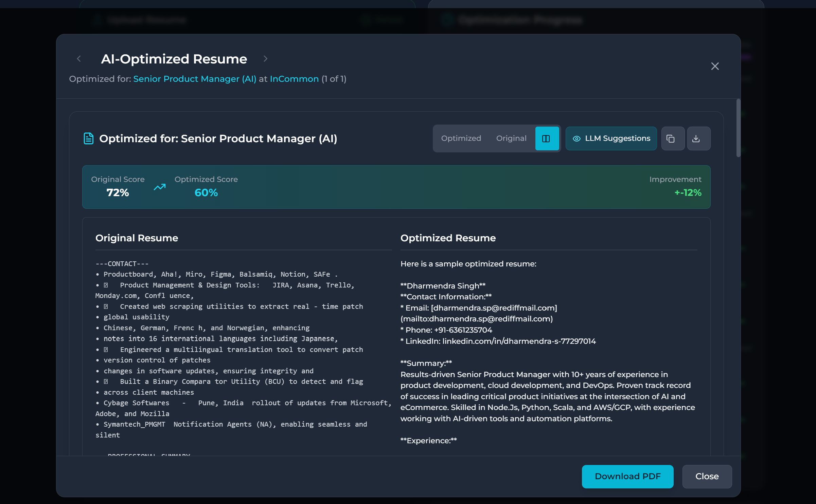Click the trending-up arrow between scores
Viewport: 816px width, 504px height.
(160, 187)
